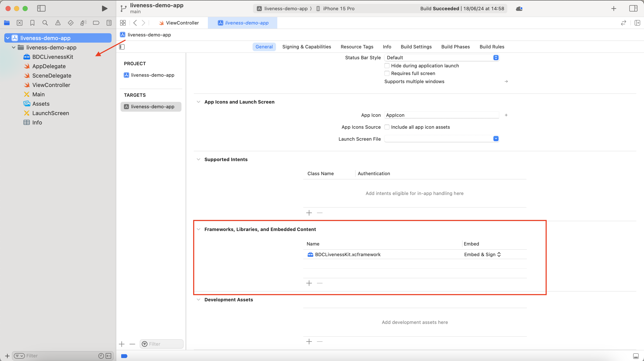Remove selected framework with minus button
Screen dimensions: 644x361
[x=319, y=283]
